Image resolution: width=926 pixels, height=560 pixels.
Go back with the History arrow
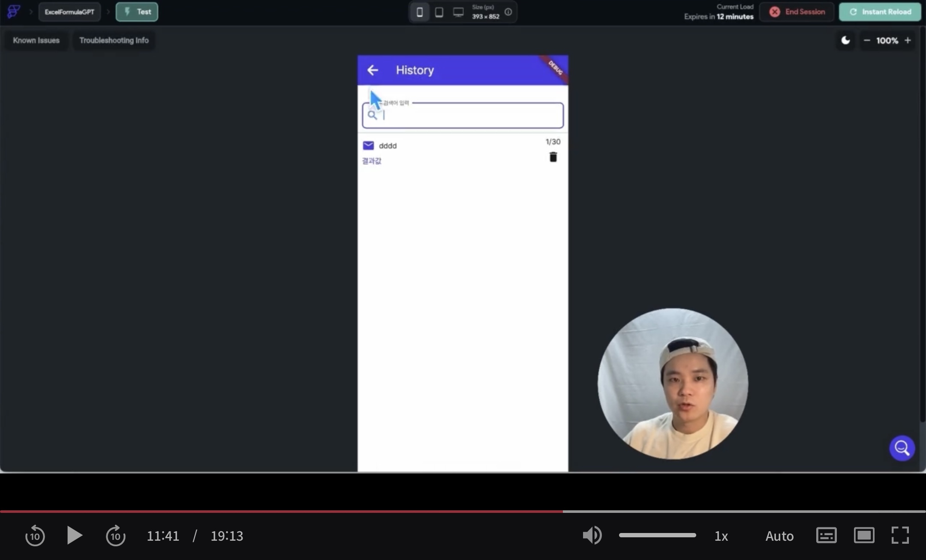373,70
